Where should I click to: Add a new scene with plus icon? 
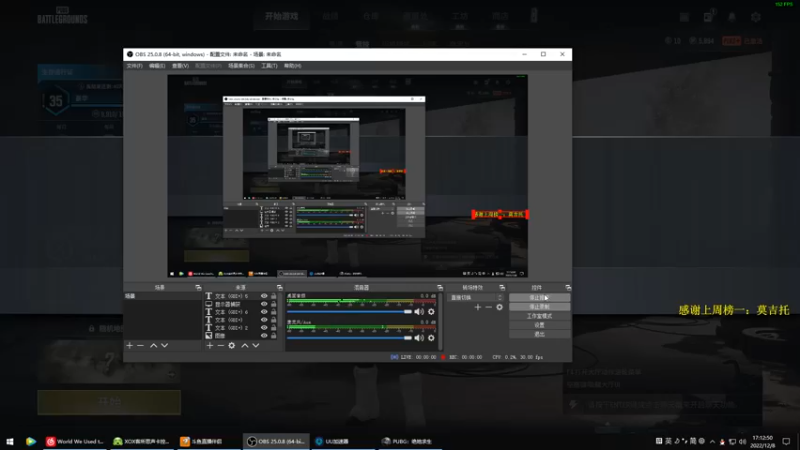tap(130, 345)
